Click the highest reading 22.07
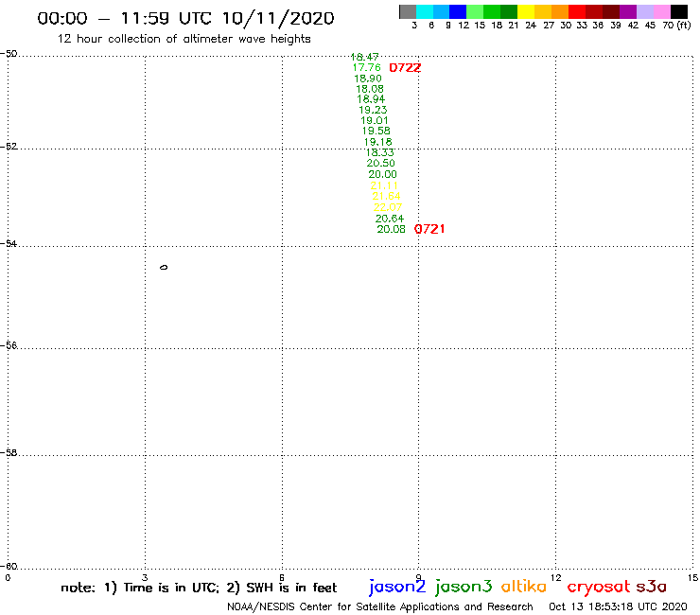The height and width of the screenshot is (615, 700). click(x=388, y=207)
